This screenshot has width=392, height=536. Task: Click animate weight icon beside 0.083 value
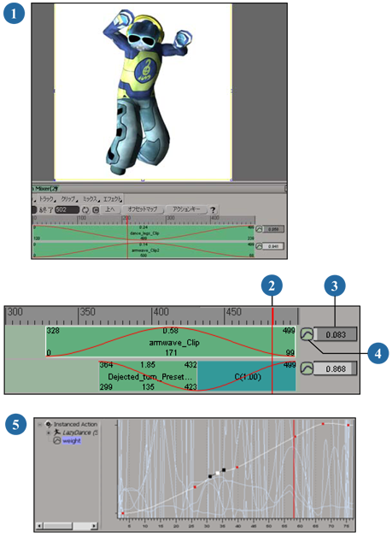coord(307,334)
